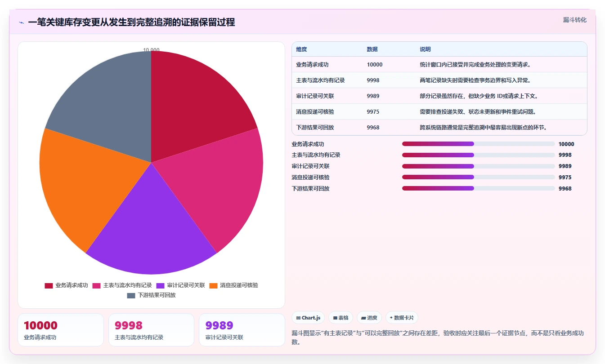The image size is (605, 364).
Task: Toggle the 审计记录可关联 legend item under the pie
Action: pos(180,285)
